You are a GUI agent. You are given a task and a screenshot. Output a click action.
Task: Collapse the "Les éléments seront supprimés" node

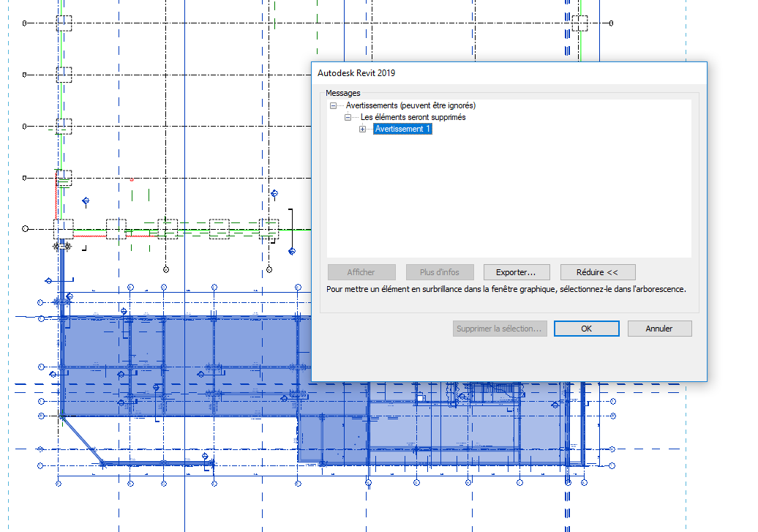point(348,117)
